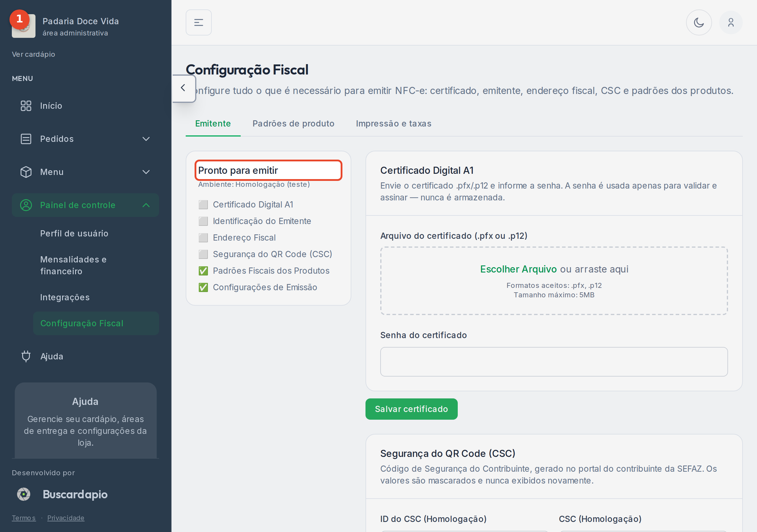Open the Termos link
This screenshot has height=532, width=757.
tap(24, 518)
